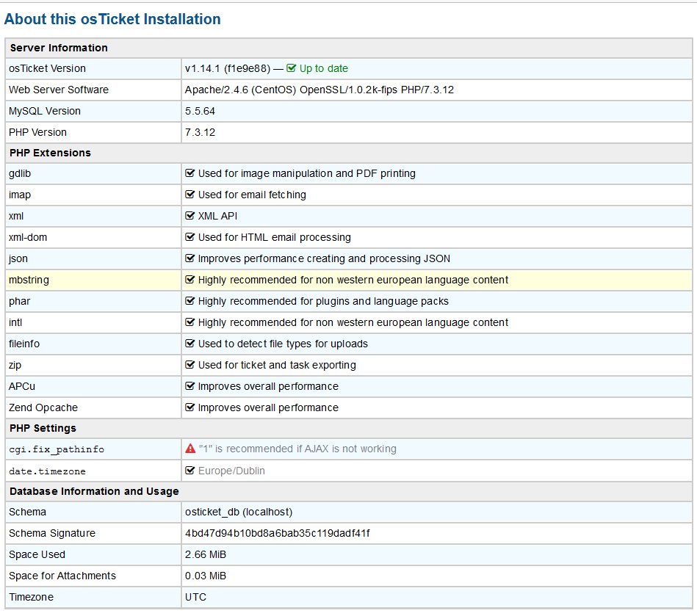Click the check icon beside Europe/Dublin
The image size is (697, 616).
(189, 470)
